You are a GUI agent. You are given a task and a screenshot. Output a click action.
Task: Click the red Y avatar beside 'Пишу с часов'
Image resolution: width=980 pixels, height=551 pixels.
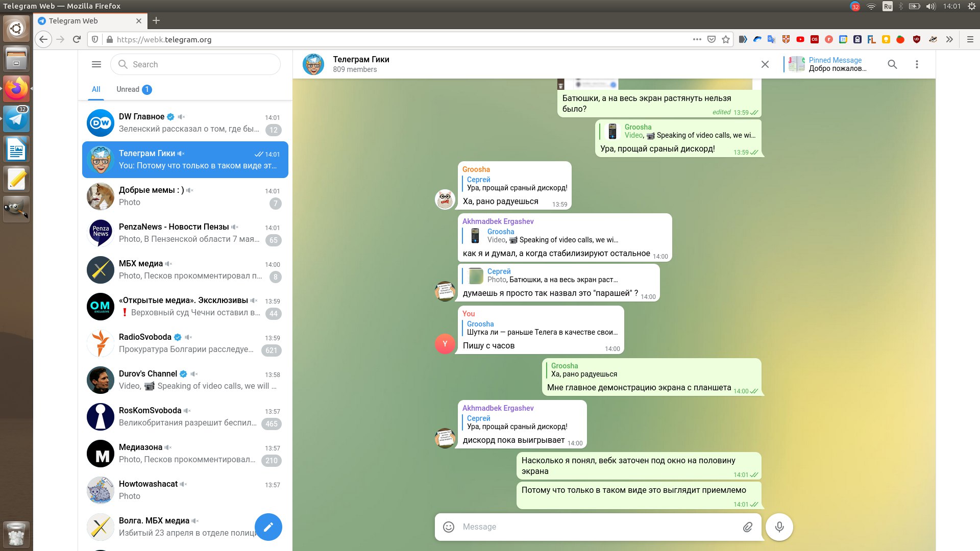(x=445, y=344)
